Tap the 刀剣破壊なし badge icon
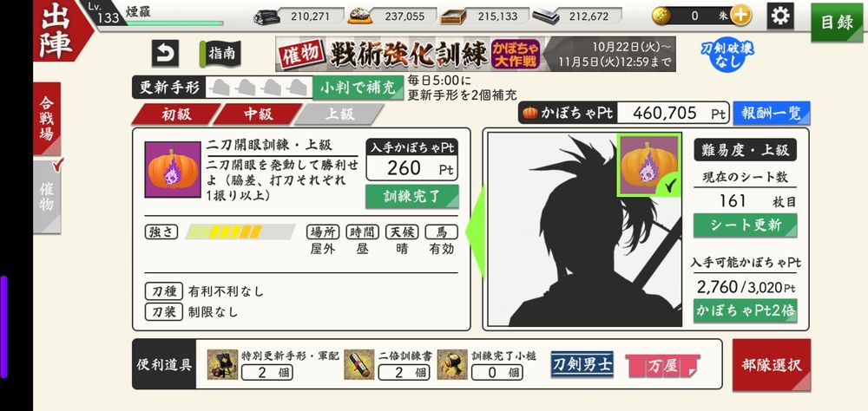The image size is (868, 411). (x=727, y=55)
